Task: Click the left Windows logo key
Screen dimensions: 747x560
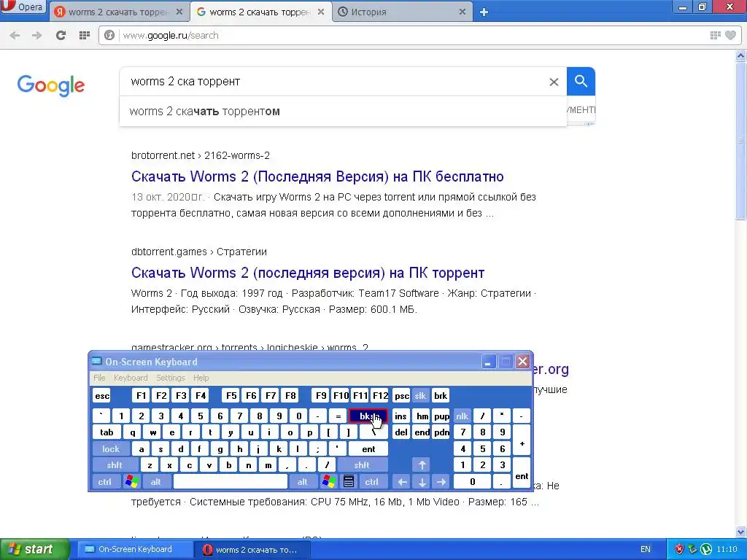Action: coord(131,482)
